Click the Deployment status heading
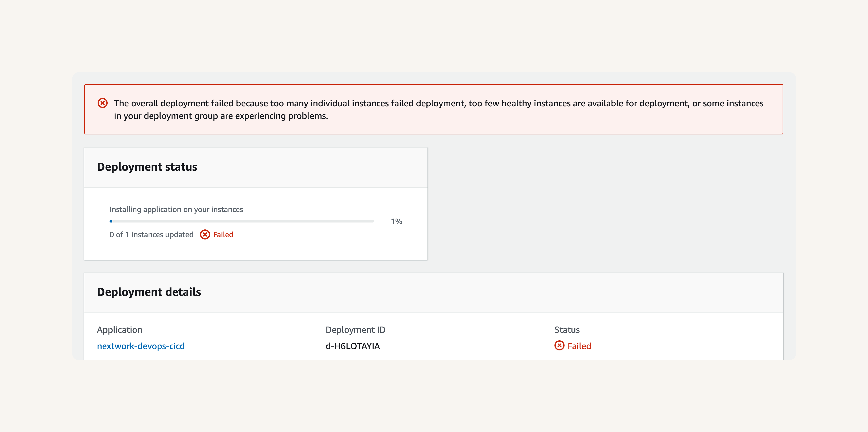This screenshot has height=432, width=868. pos(147,167)
